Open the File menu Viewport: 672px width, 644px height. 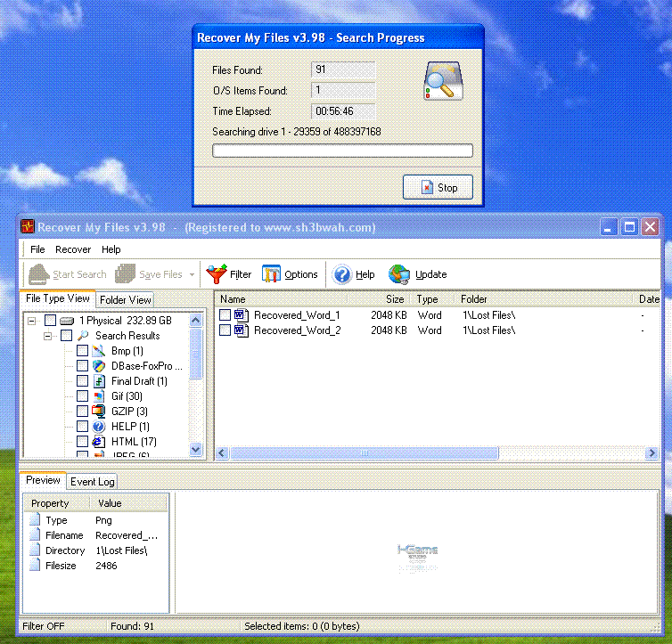(37, 249)
